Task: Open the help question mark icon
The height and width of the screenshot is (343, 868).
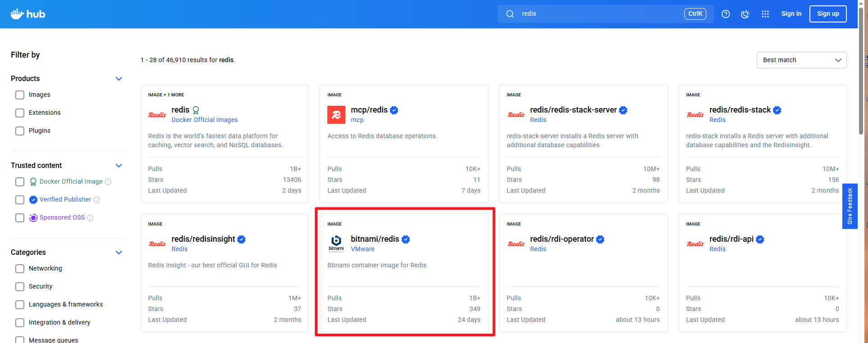Action: click(726, 14)
